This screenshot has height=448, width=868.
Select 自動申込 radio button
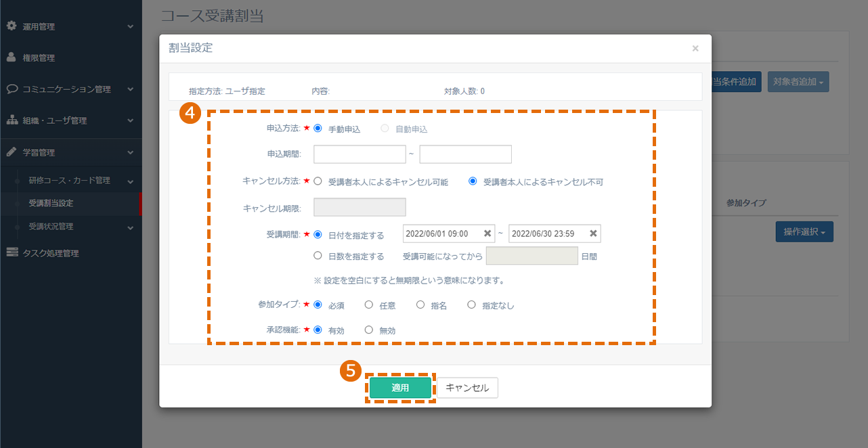385,129
